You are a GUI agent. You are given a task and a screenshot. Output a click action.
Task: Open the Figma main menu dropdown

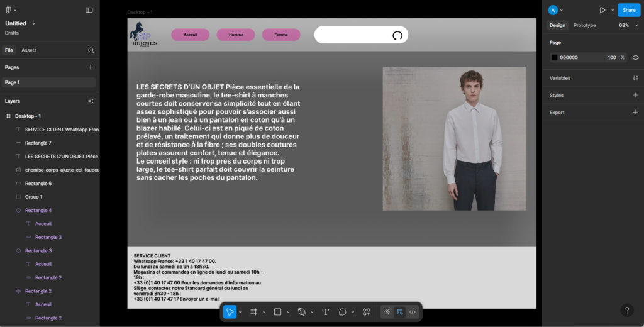tap(11, 10)
